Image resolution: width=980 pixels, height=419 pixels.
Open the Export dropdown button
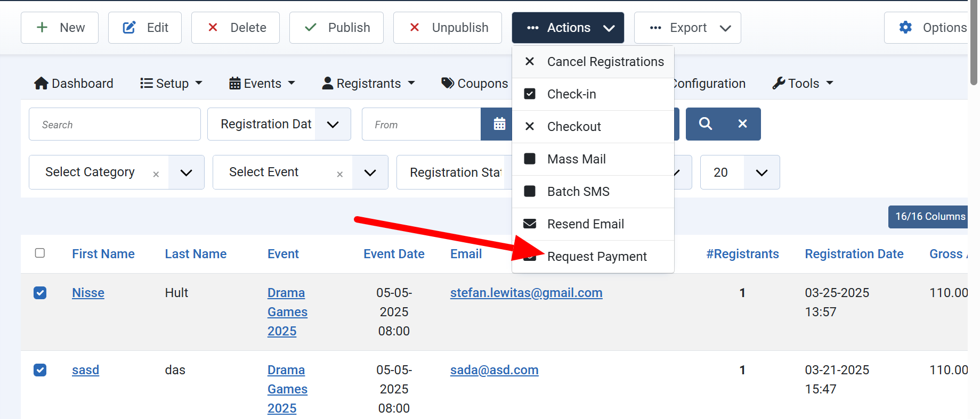pos(687,28)
